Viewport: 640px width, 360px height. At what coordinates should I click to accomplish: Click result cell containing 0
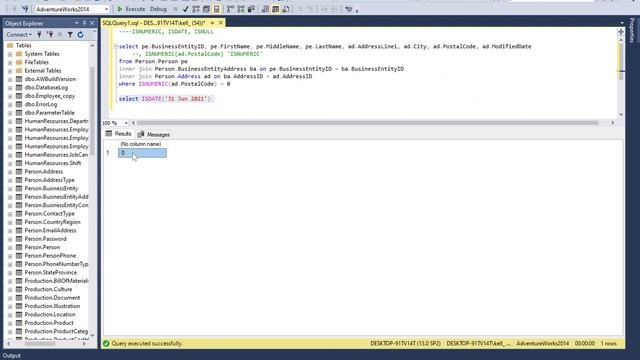[x=142, y=153]
